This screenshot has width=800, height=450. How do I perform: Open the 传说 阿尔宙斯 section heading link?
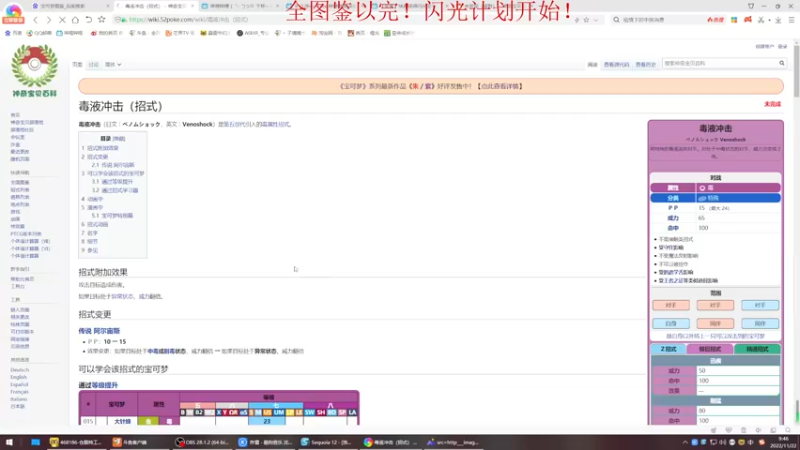point(99,331)
